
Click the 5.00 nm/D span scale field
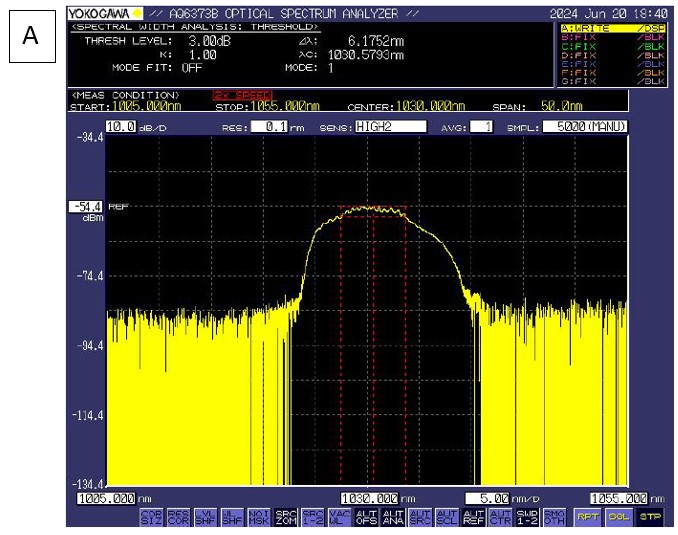[487, 499]
